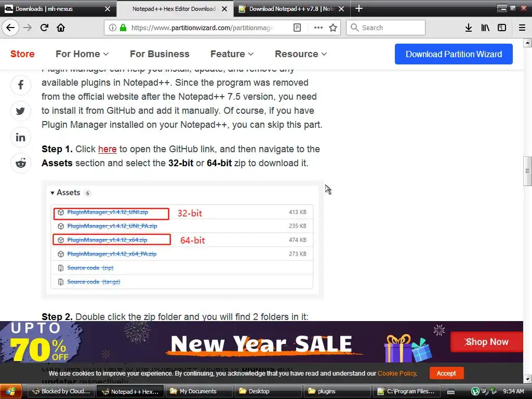The height and width of the screenshot is (399, 532).
Task: Click the scrollbar down arrow
Action: point(527,379)
